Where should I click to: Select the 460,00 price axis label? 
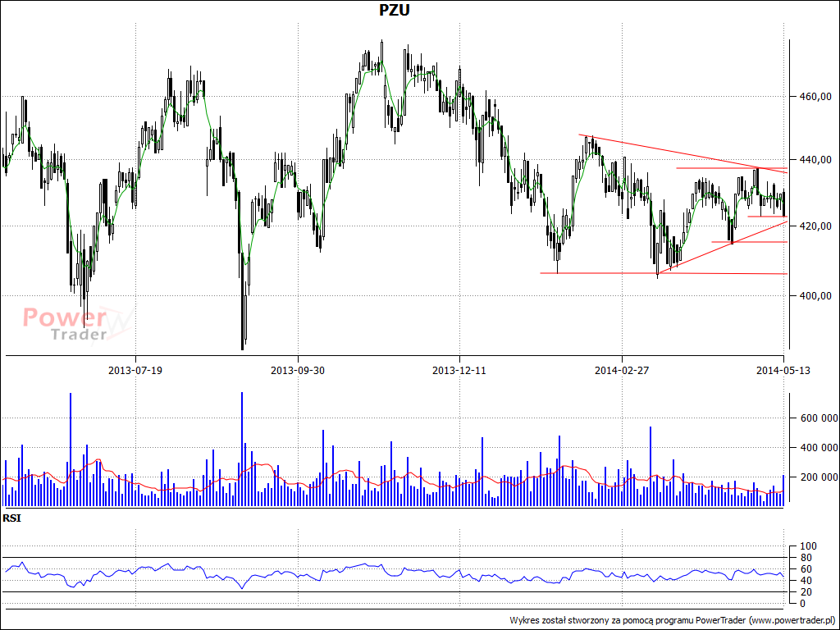814,97
